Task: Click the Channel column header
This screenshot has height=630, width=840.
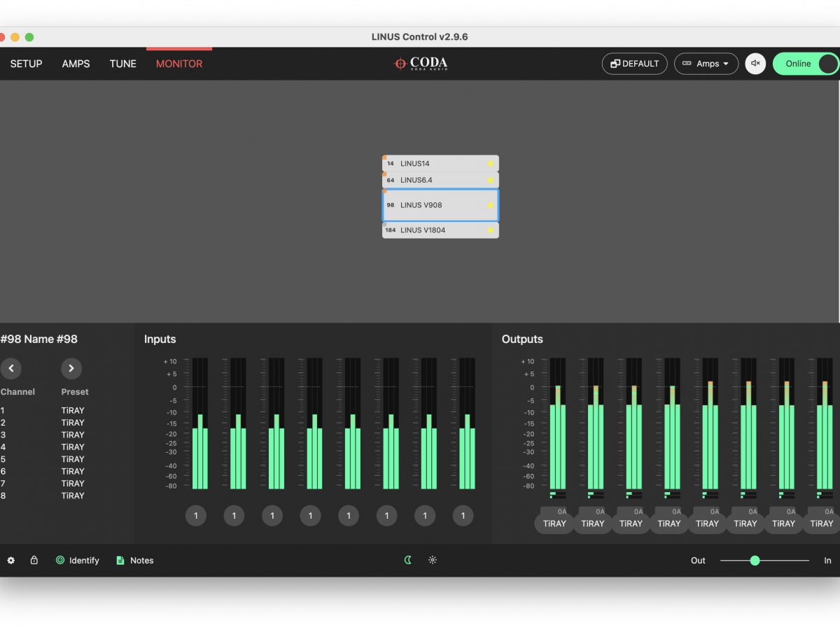Action: click(17, 392)
